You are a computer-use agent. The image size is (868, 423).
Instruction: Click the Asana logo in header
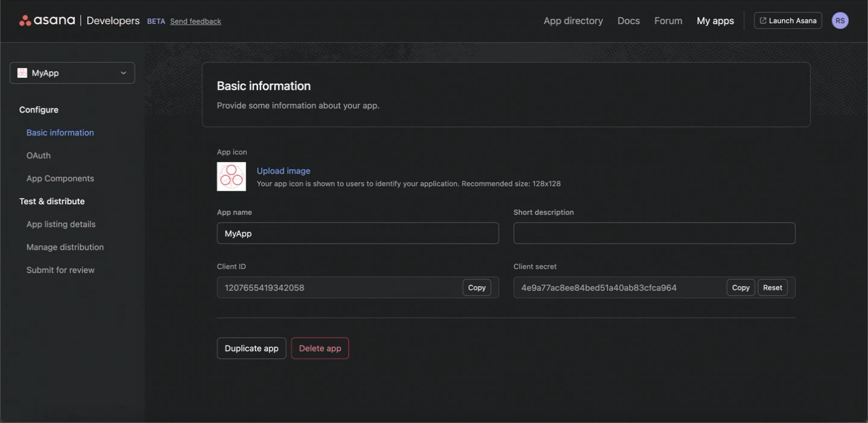47,20
